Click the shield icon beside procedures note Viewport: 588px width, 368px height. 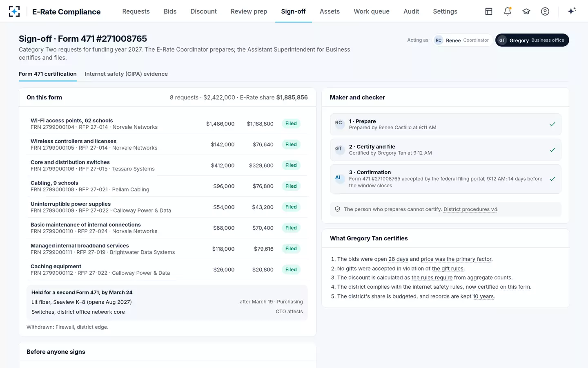(338, 209)
